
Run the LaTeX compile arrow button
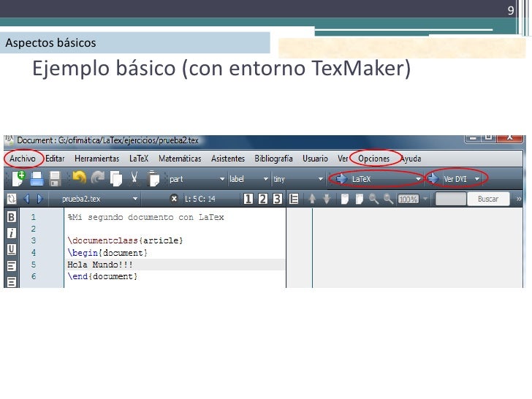(x=341, y=178)
